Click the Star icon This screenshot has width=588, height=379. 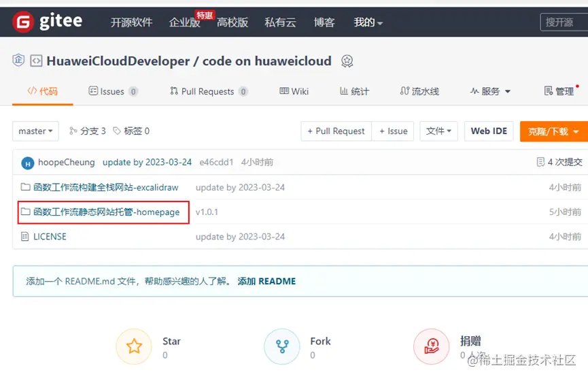134,346
